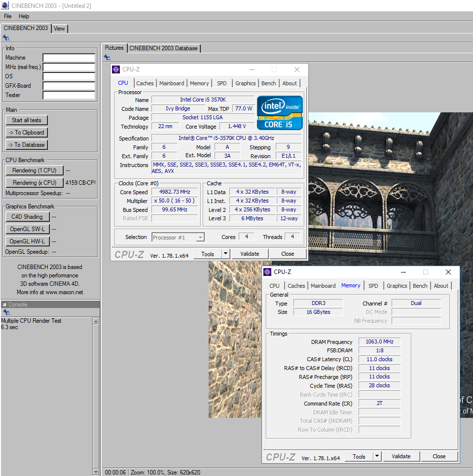
Task: Click Console scrollbar up arrow
Action: point(96,321)
